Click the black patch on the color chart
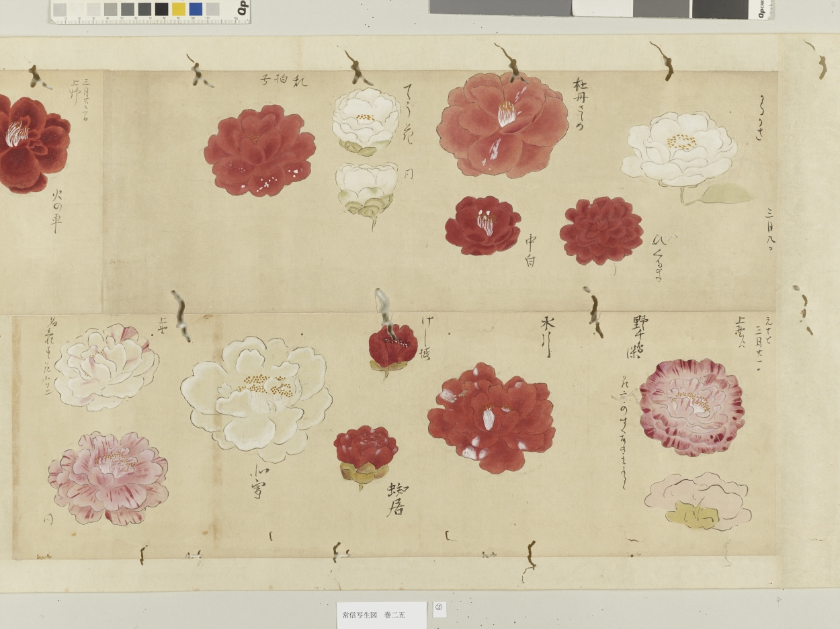The width and height of the screenshot is (840, 629). click(x=161, y=9)
